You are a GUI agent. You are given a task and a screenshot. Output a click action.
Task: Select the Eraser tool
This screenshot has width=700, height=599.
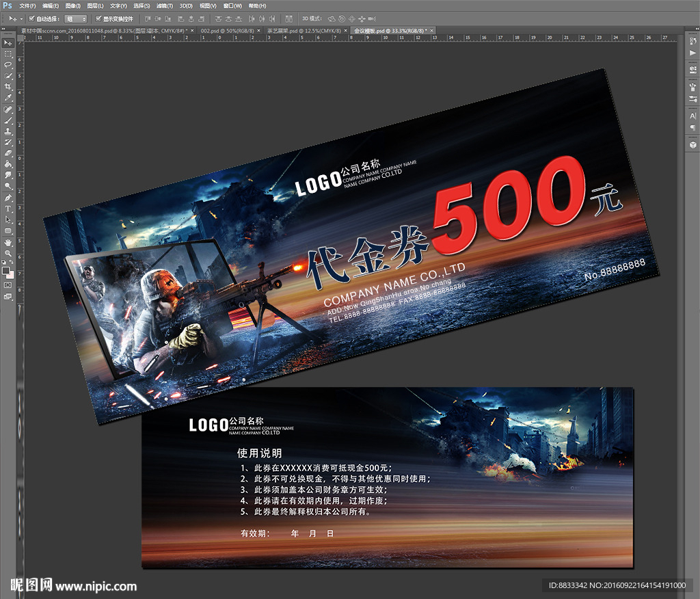pos(8,153)
